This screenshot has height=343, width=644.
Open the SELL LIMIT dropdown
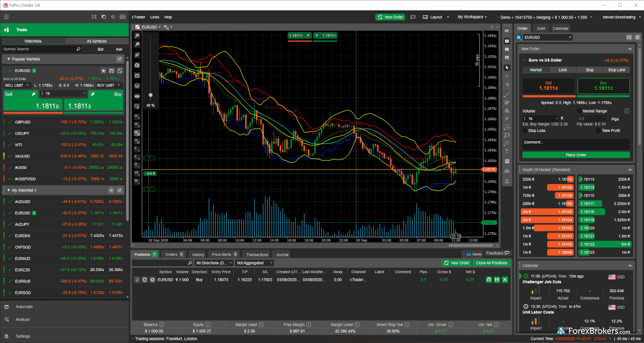point(17,85)
